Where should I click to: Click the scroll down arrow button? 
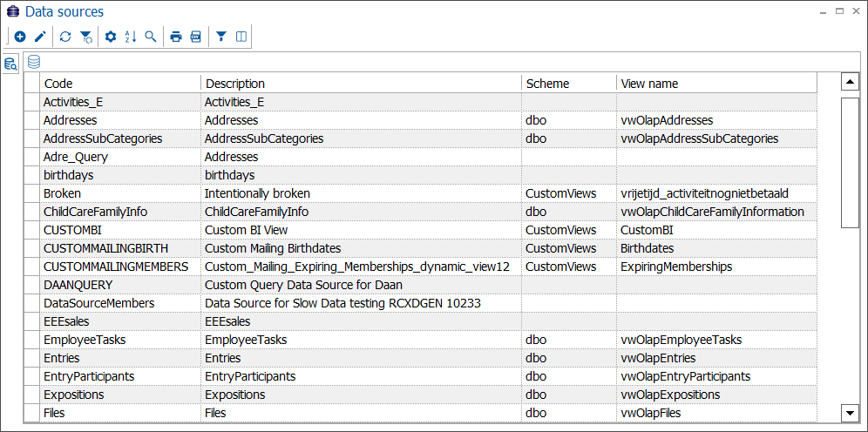tap(849, 412)
